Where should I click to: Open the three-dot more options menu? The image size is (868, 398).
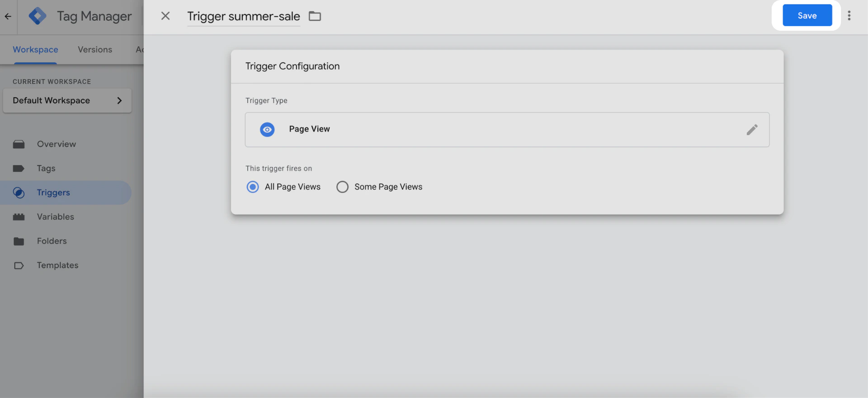849,15
